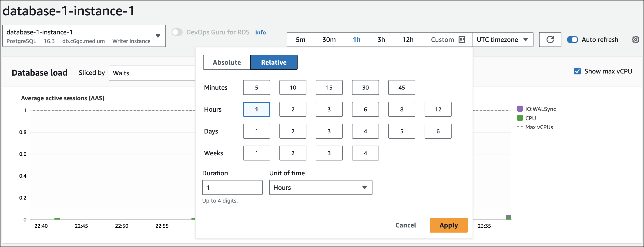Open the UTC timezone dropdown
644x247 pixels.
click(x=503, y=40)
